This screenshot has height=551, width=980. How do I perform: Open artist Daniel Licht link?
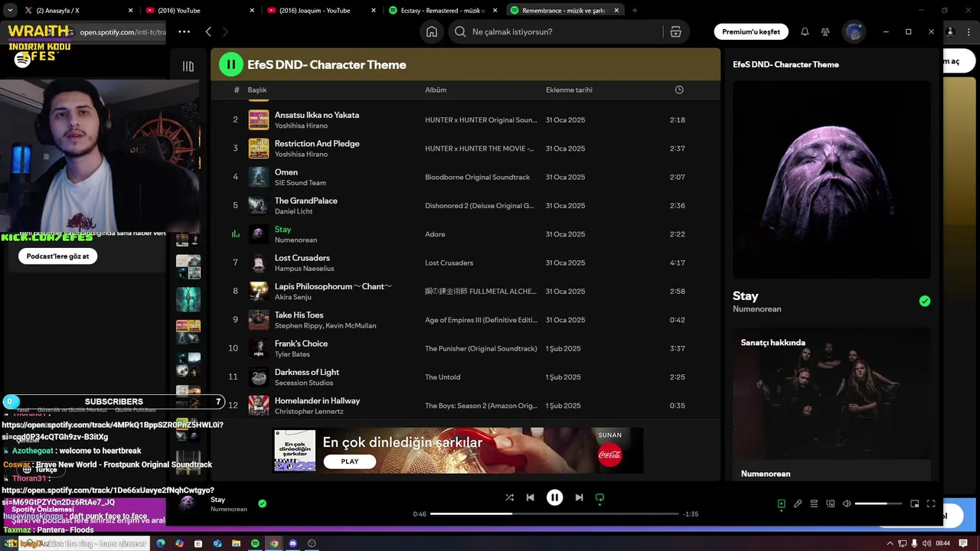(294, 211)
